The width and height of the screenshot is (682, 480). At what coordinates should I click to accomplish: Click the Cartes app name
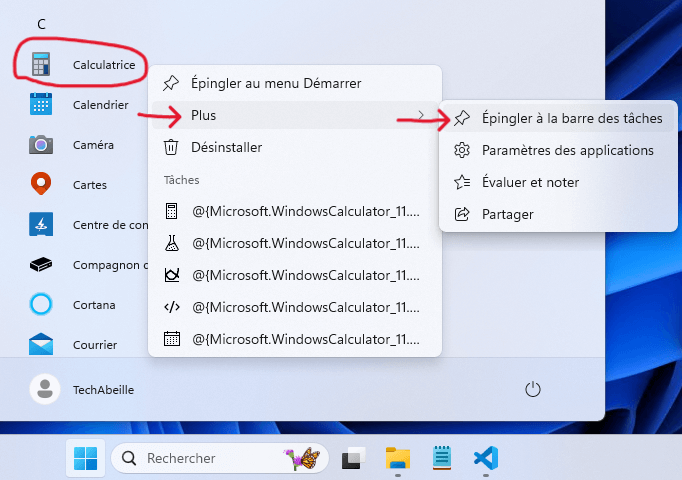90,185
